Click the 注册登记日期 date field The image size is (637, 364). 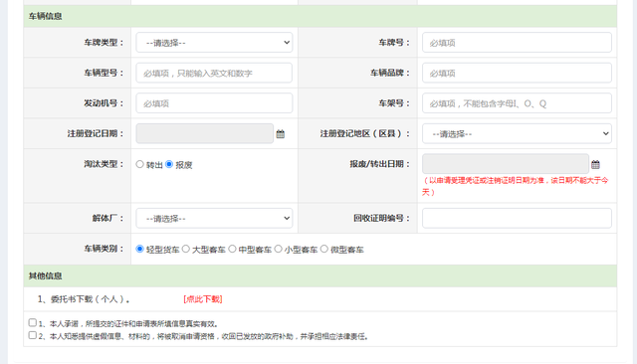pyautogui.click(x=205, y=134)
